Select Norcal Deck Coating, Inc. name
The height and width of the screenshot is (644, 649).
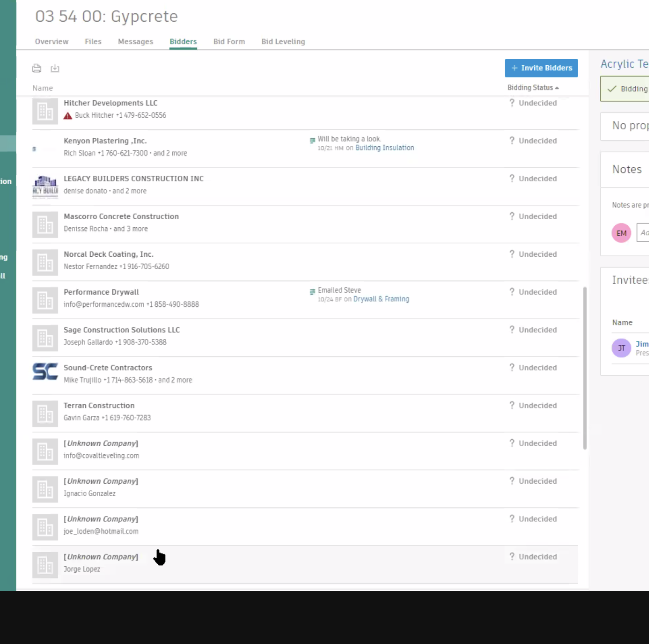pos(108,254)
